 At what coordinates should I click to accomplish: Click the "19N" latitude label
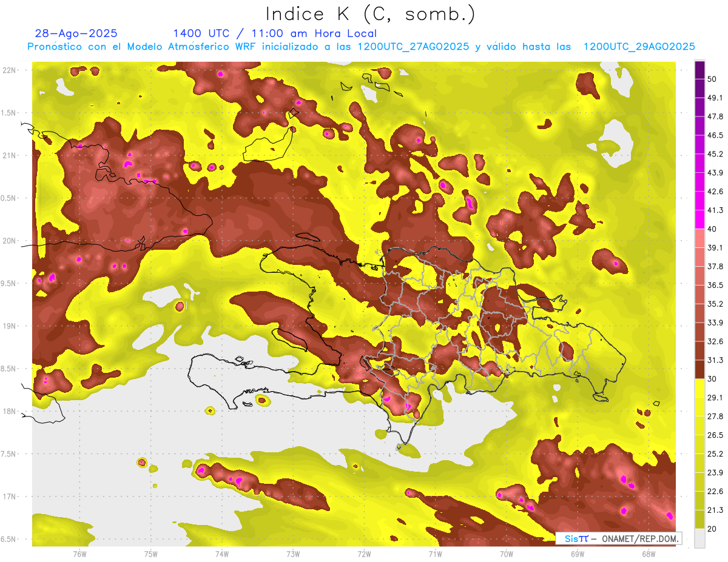click(x=9, y=326)
